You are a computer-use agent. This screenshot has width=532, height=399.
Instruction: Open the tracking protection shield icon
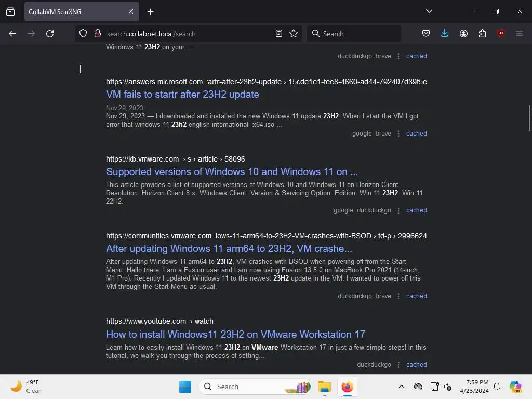(x=83, y=34)
